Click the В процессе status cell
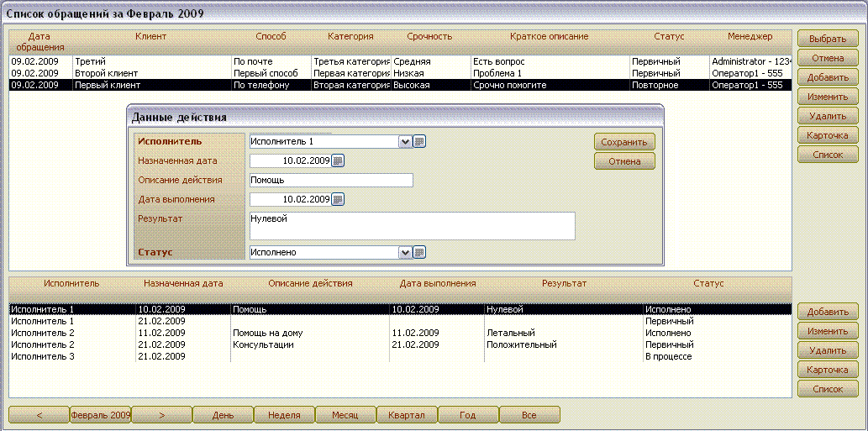The image size is (868, 431). click(718, 357)
